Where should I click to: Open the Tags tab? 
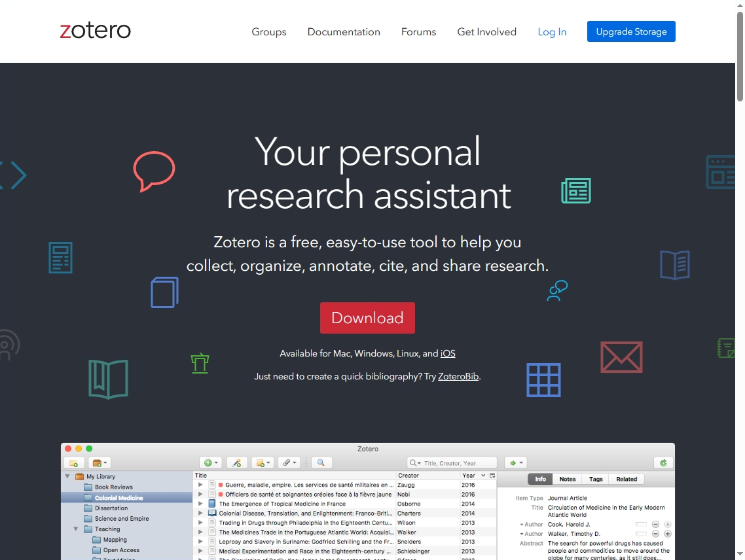596,479
